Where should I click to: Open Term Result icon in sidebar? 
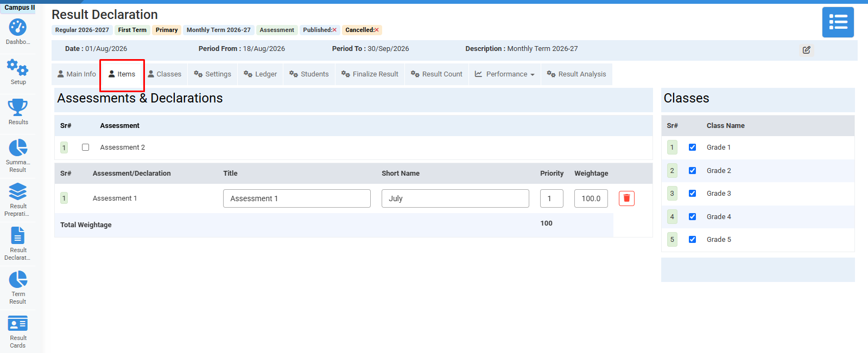[18, 279]
